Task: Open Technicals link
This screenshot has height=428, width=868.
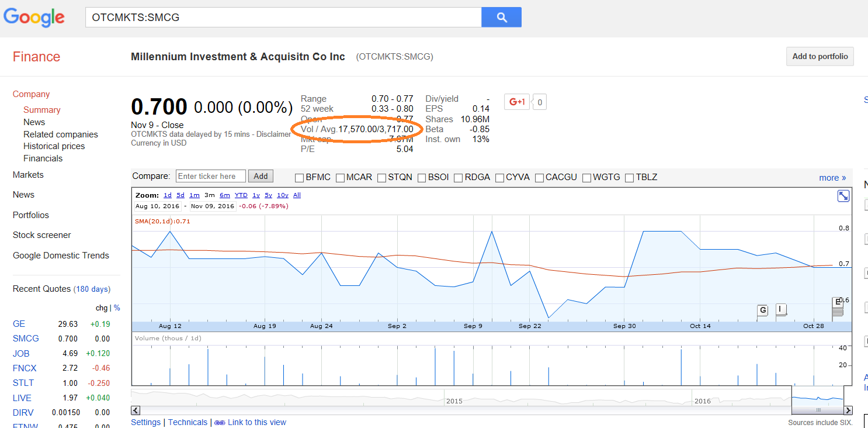Action: click(188, 422)
